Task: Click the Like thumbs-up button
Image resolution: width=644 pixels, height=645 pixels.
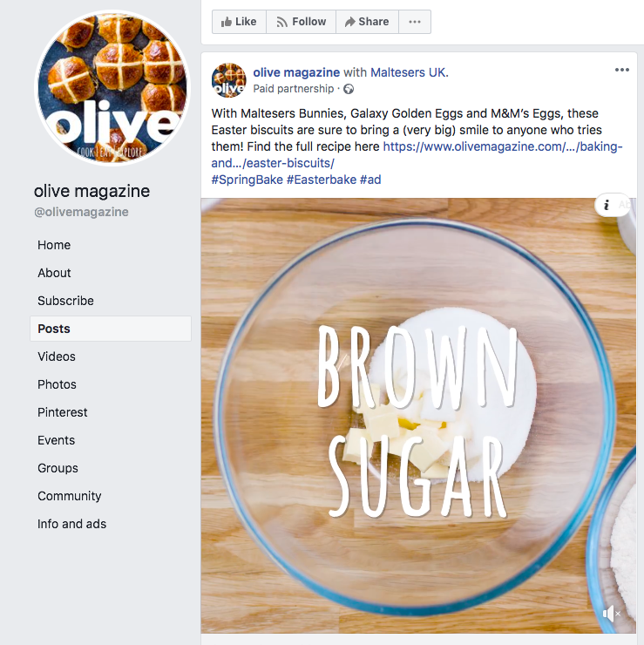Action: click(x=239, y=22)
